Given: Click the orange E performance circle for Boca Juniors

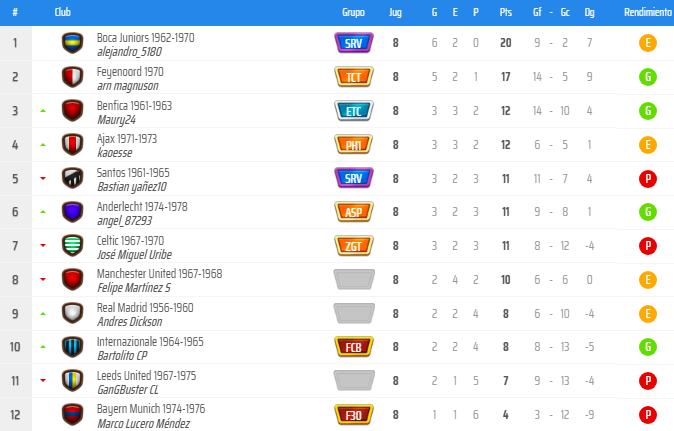Looking at the screenshot, I should pos(648,43).
